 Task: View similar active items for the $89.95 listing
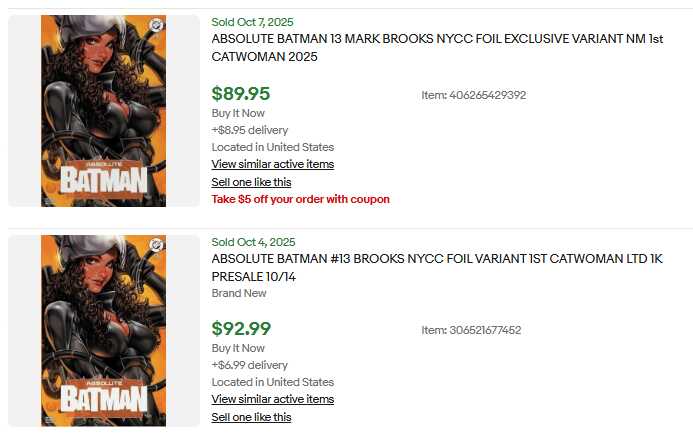[x=272, y=164]
